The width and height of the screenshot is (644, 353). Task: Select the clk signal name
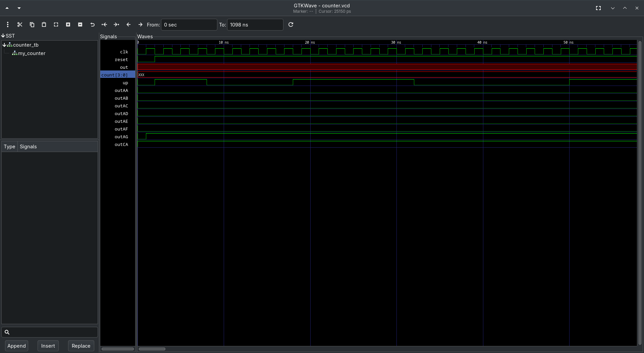pyautogui.click(x=124, y=52)
